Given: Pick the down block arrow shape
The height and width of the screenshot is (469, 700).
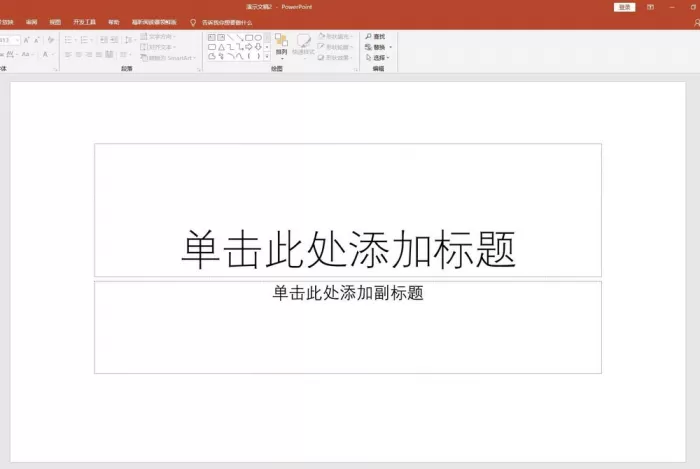Looking at the screenshot, I should click(258, 47).
